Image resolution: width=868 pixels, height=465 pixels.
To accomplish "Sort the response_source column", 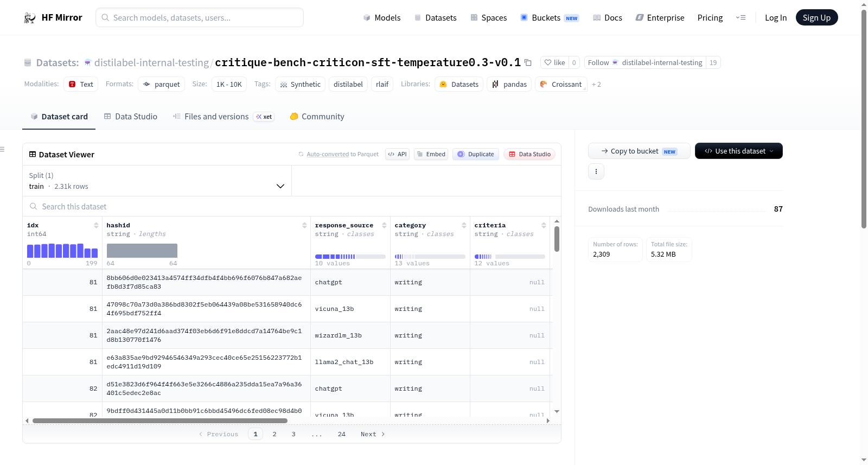I will point(384,225).
